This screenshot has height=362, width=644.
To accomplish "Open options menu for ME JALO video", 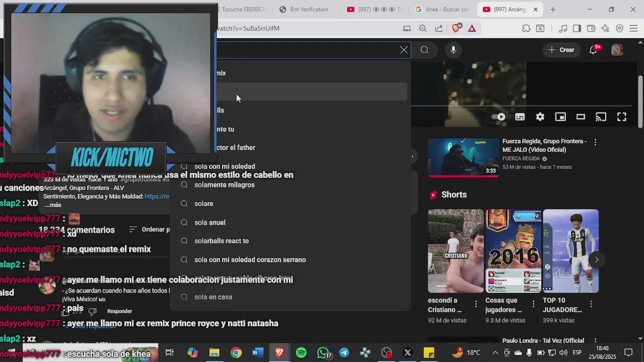I will pos(595,142).
